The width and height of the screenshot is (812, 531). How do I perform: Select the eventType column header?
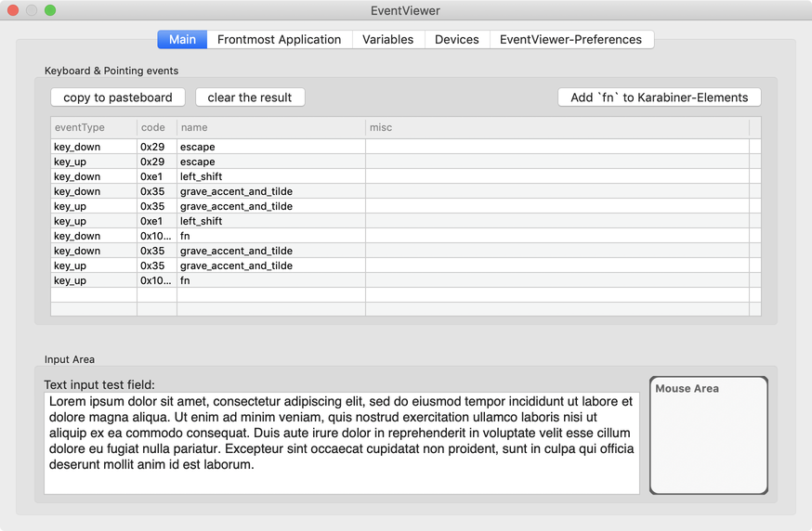tap(94, 127)
